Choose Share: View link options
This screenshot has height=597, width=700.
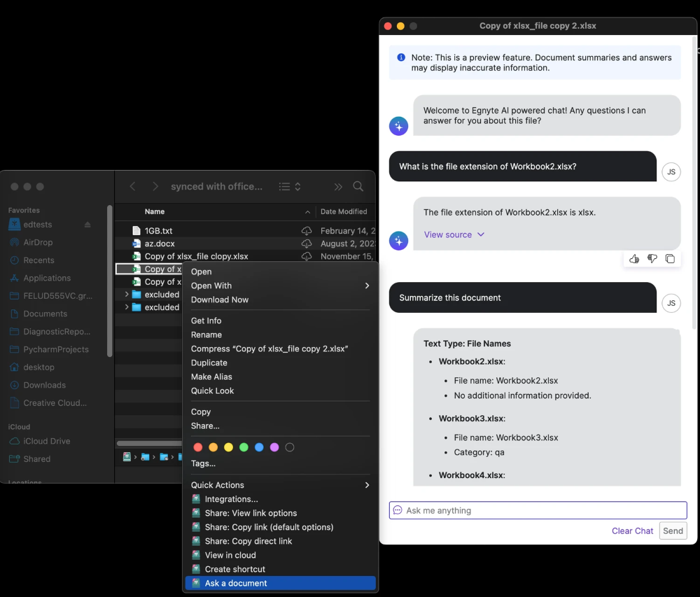tap(281, 513)
